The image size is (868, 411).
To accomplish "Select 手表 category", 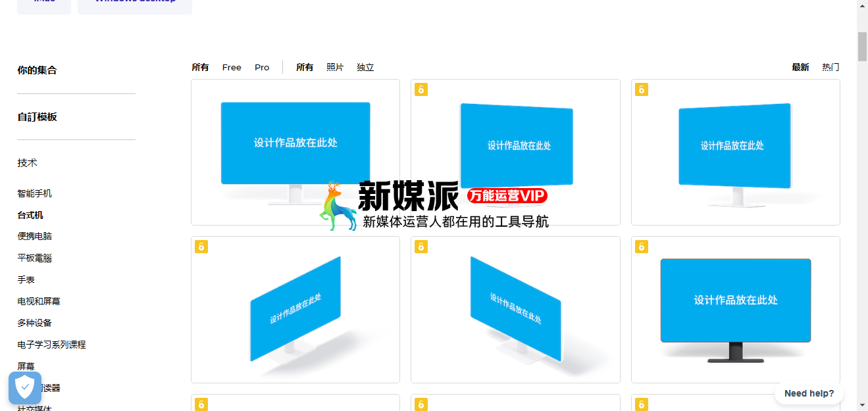I will tap(26, 279).
